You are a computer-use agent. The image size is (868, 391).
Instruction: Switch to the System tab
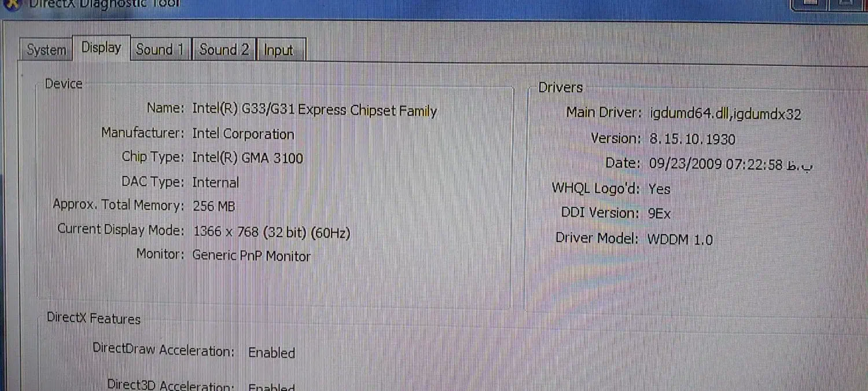coord(46,50)
